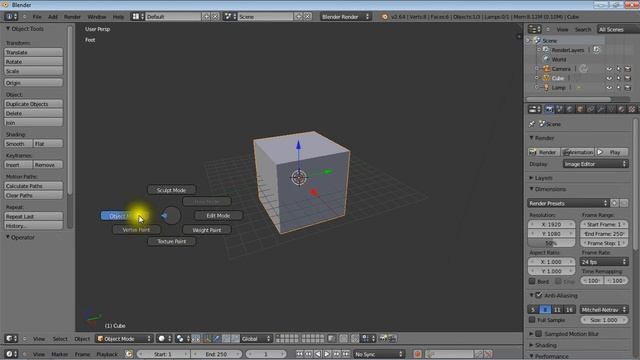Select 16 anti-aliasing samples

coord(569,309)
